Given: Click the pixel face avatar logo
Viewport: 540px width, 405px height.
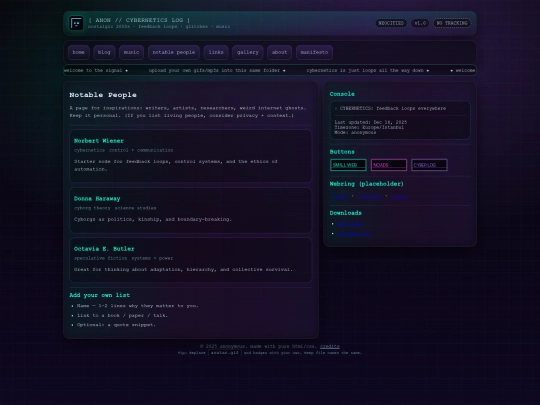Looking at the screenshot, I should (76, 23).
